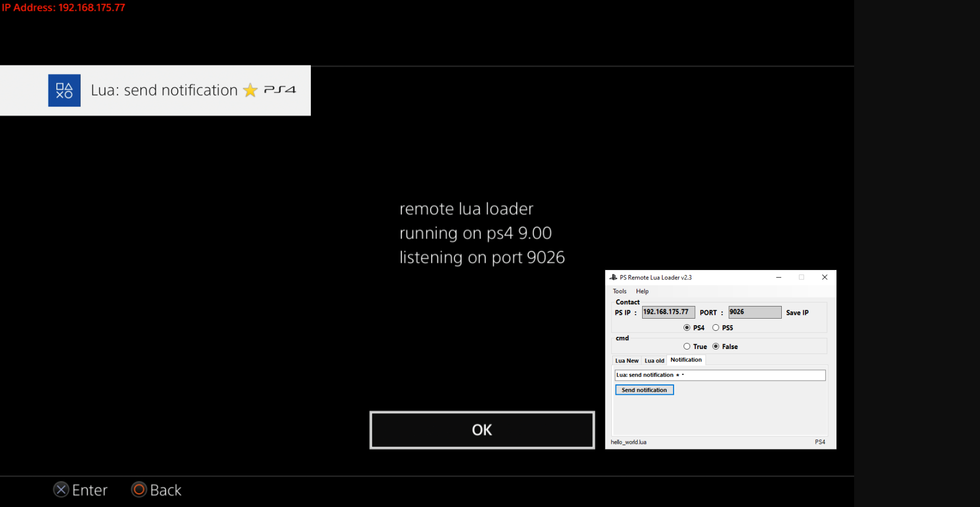This screenshot has height=507, width=980.
Task: Click the "listening on port 9026" text
Action: [482, 257]
